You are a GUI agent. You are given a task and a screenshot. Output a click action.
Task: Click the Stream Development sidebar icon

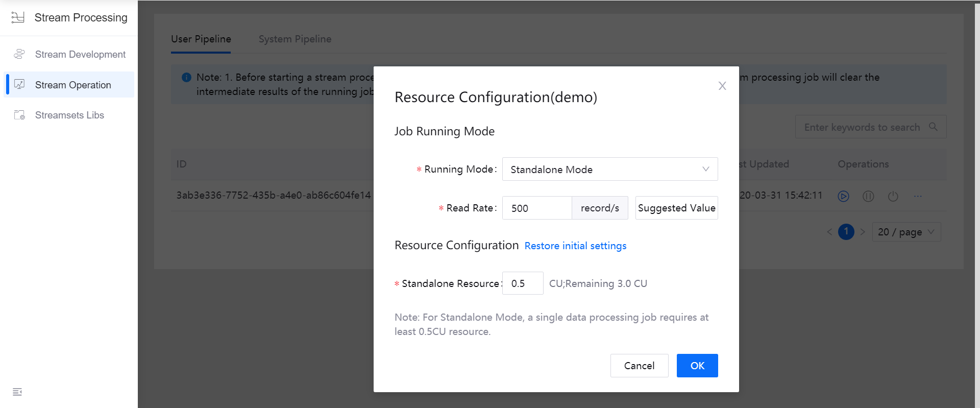pyautogui.click(x=19, y=54)
